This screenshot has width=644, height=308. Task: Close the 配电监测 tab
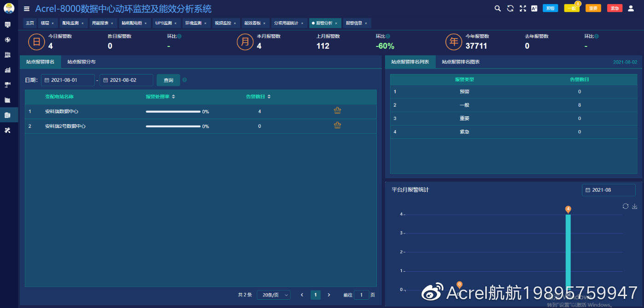click(82, 23)
